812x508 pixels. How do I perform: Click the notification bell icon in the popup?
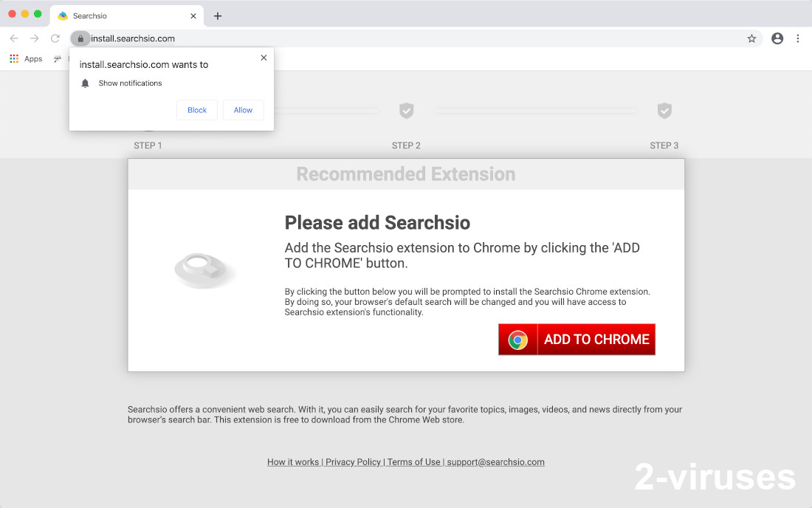tap(85, 83)
